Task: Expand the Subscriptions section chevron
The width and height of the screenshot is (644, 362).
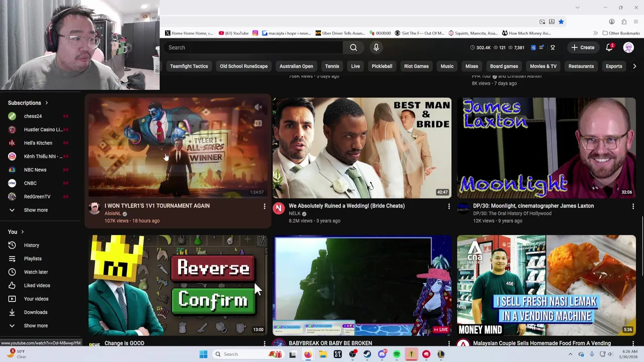Action: pyautogui.click(x=46, y=103)
